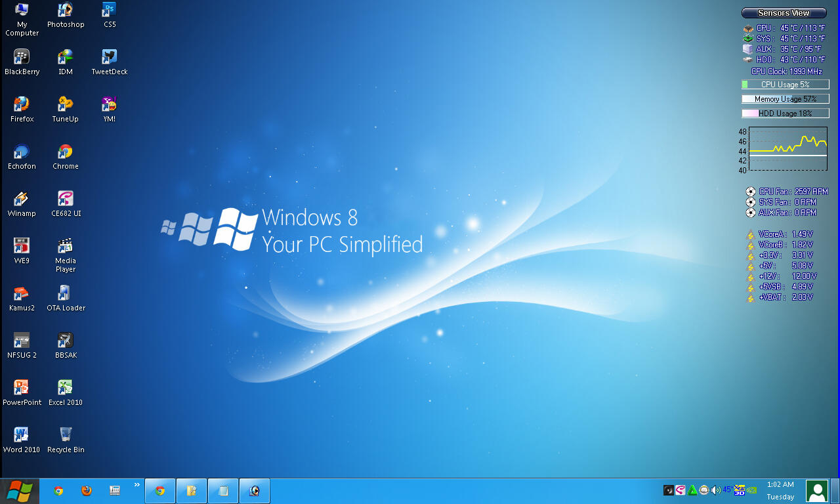
Task: Switch to the media player taskbar button
Action: 255,491
